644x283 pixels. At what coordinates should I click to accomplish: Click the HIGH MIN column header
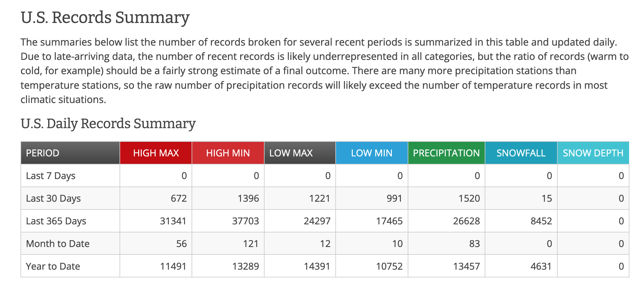[x=228, y=153]
